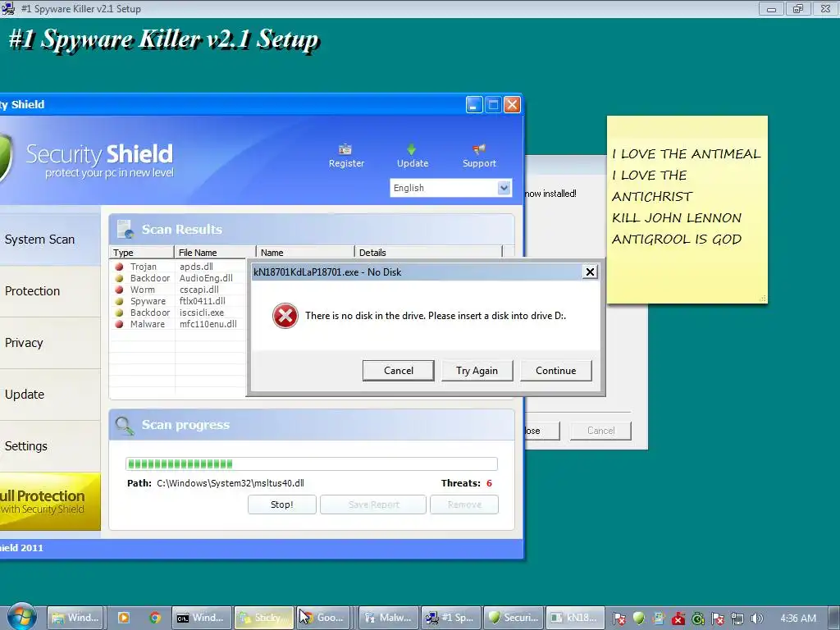The image size is (840, 630).
Task: Click the setup window title bar icon
Action: click(x=8, y=8)
